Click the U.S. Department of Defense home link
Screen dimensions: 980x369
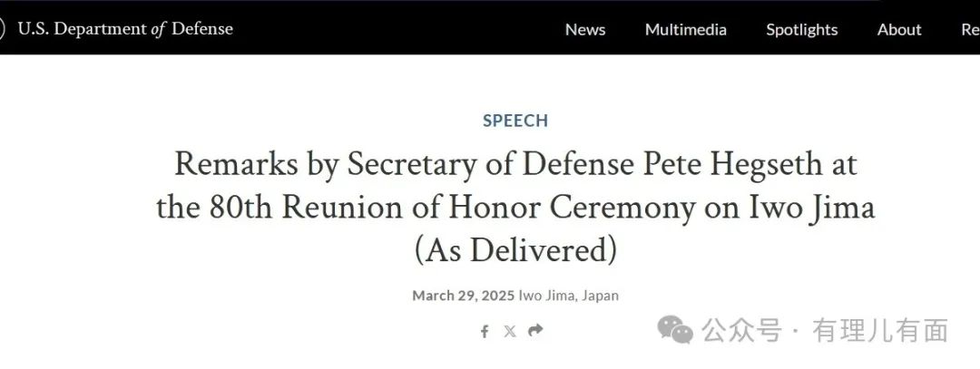(x=125, y=29)
